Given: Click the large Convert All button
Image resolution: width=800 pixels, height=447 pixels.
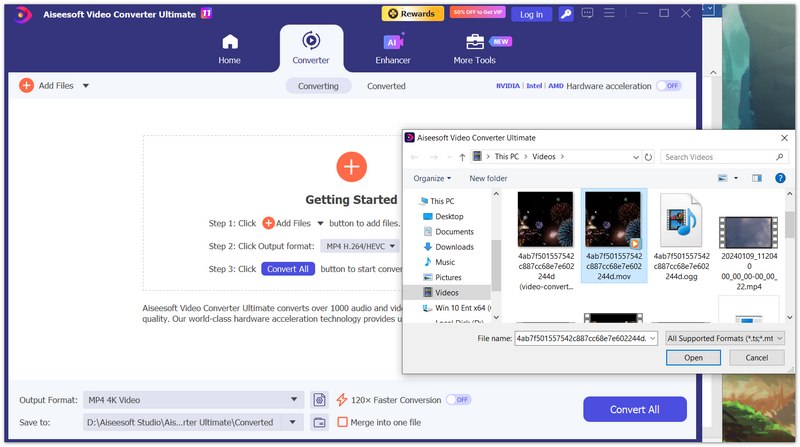Looking at the screenshot, I should point(635,409).
